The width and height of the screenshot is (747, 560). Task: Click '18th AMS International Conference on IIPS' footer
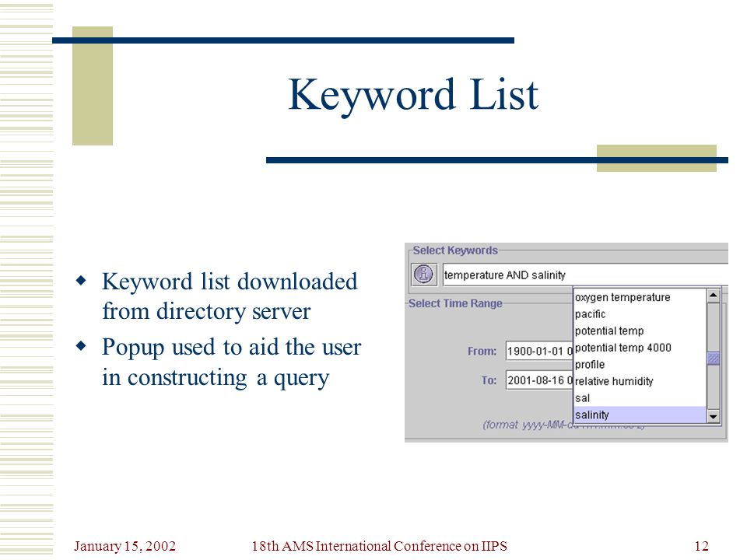click(x=379, y=546)
